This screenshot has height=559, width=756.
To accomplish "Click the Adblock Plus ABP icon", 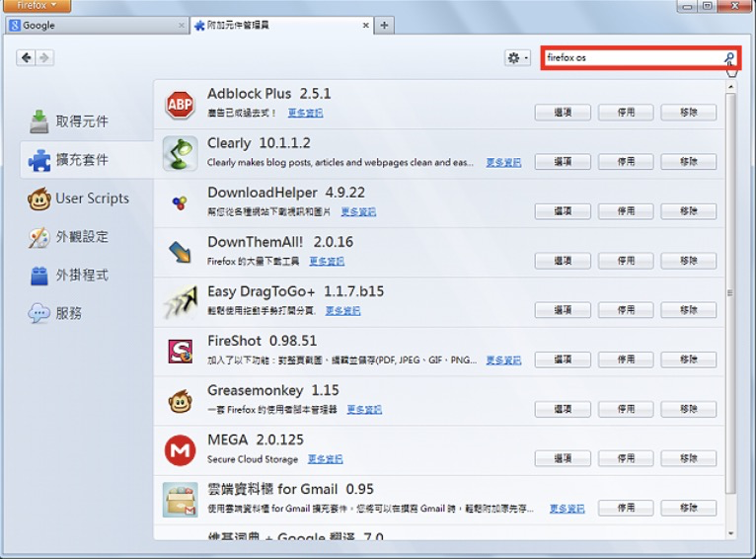I will (x=180, y=104).
